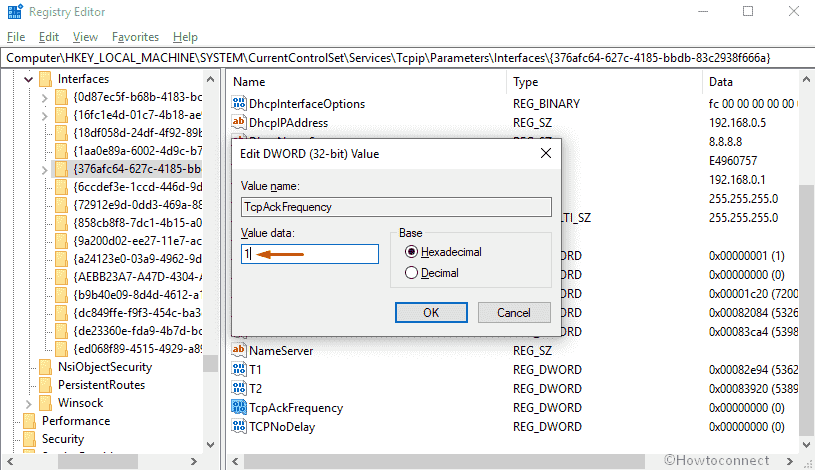The height and width of the screenshot is (470, 815).
Task: Click the Winsock folder icon
Action: pyautogui.click(x=46, y=403)
